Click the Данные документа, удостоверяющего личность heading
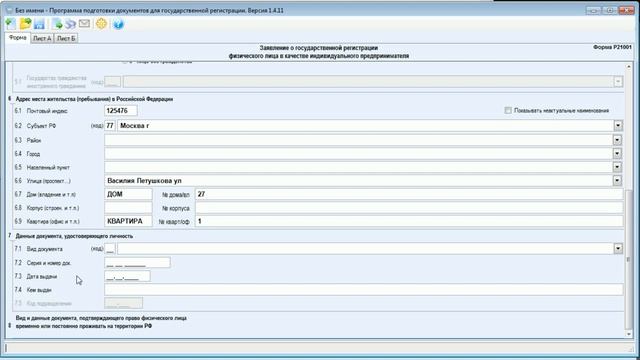Image resolution: width=640 pixels, height=360 pixels. click(74, 236)
